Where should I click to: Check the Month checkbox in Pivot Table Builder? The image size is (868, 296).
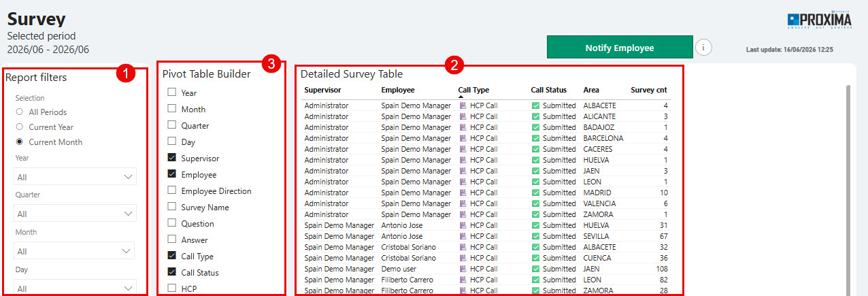(171, 109)
